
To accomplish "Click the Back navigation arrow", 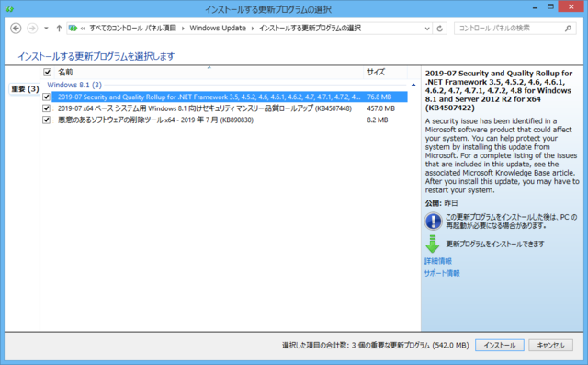I will (x=16, y=29).
